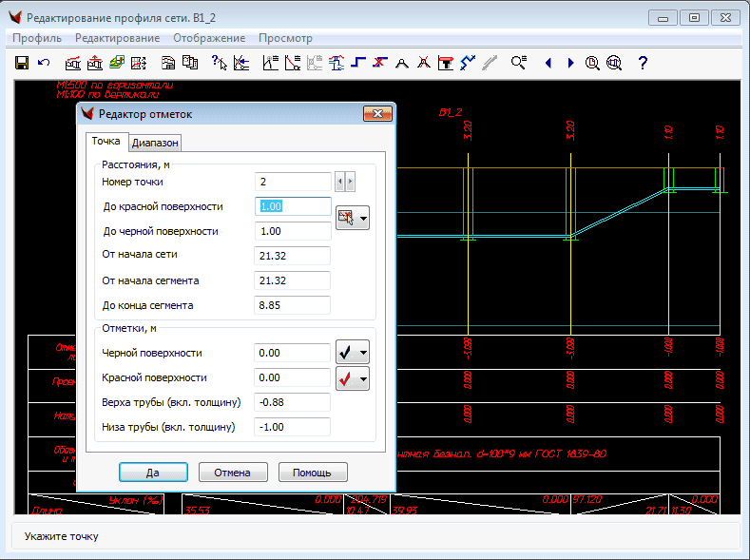Expand the pick-on-profile dropdown beside distances
The height and width of the screenshot is (560, 750).
click(x=363, y=219)
